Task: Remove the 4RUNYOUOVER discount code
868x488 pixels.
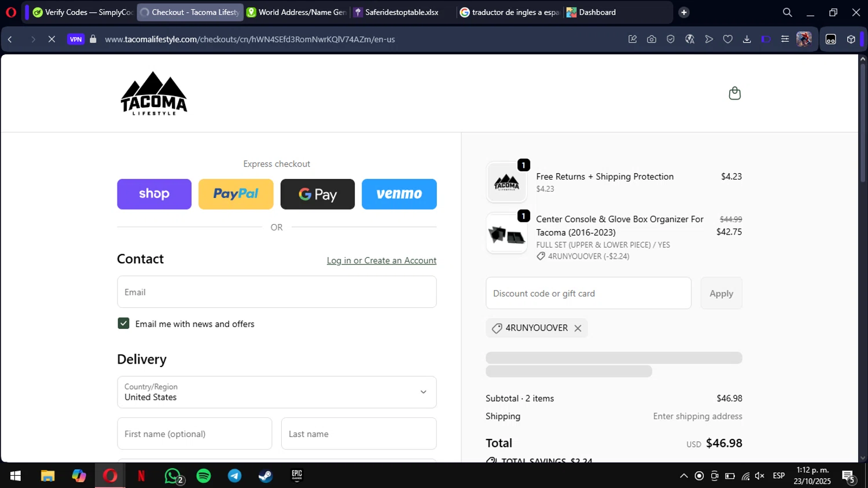Action: point(578,328)
